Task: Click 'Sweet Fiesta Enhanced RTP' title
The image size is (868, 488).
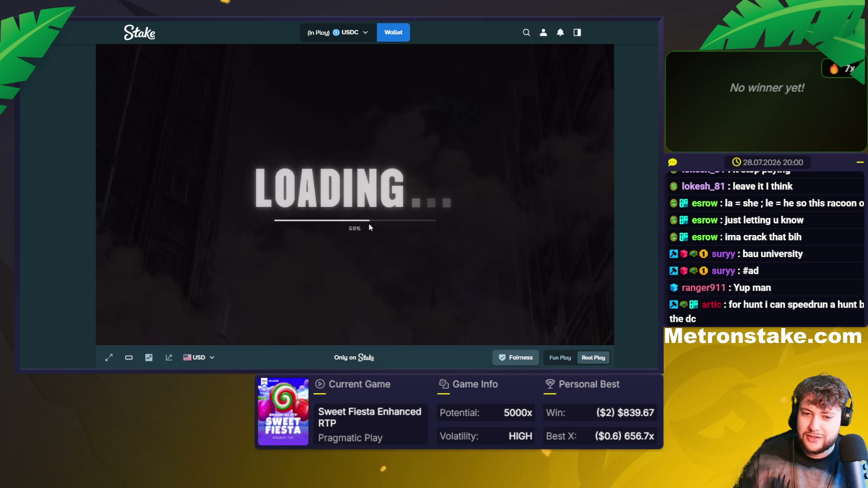Action: tap(370, 417)
